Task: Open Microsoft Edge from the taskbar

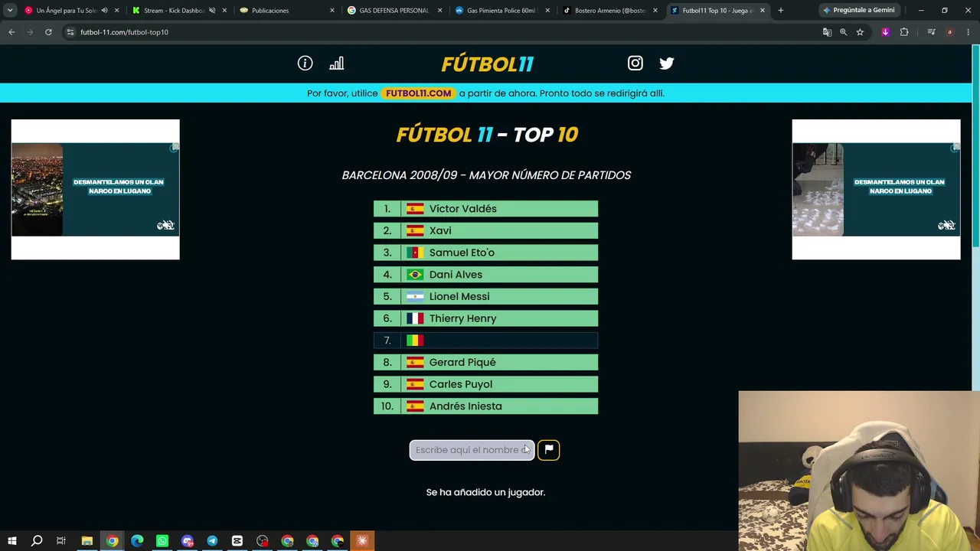Action: pyautogui.click(x=137, y=541)
